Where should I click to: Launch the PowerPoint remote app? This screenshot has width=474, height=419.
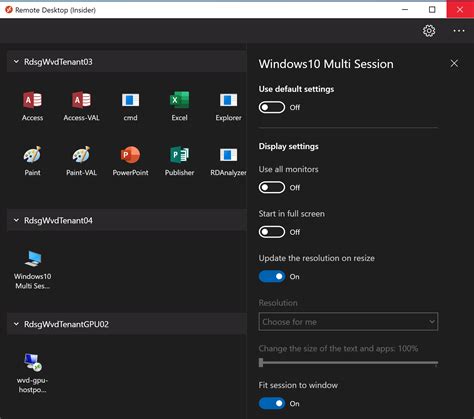(130, 161)
